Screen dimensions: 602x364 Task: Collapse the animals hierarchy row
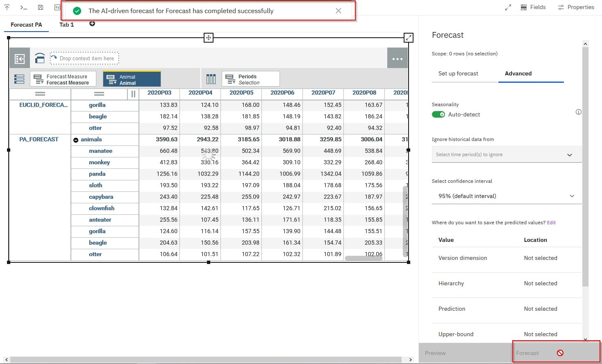pyautogui.click(x=76, y=140)
